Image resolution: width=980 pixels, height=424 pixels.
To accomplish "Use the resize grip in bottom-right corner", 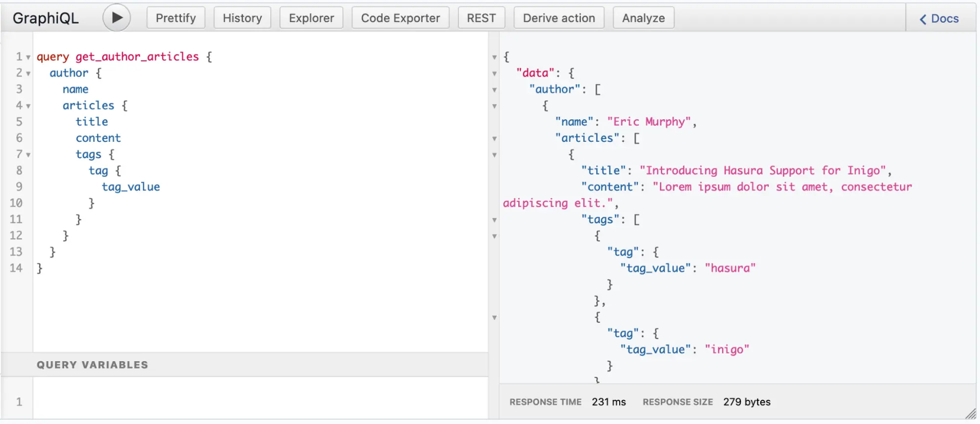I will tap(970, 414).
